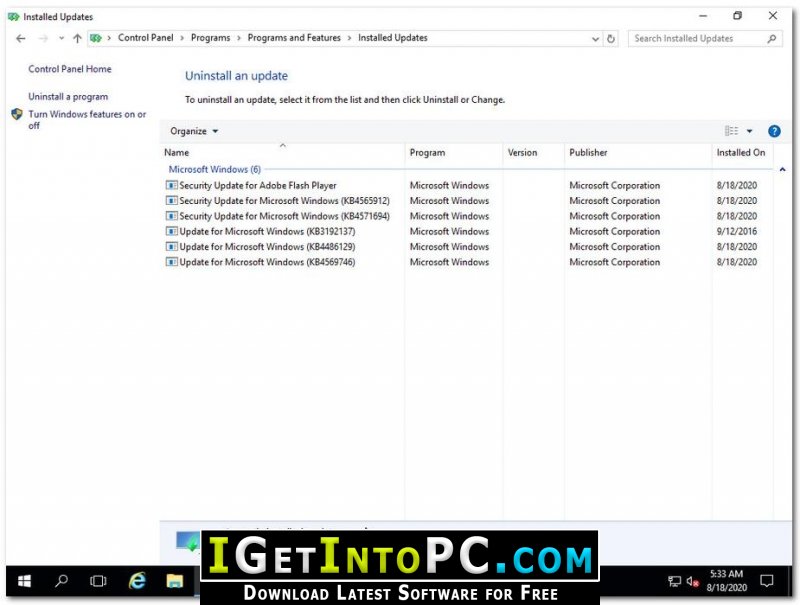Open Task View on the taskbar
The height and width of the screenshot is (605, 800).
pos(98,581)
